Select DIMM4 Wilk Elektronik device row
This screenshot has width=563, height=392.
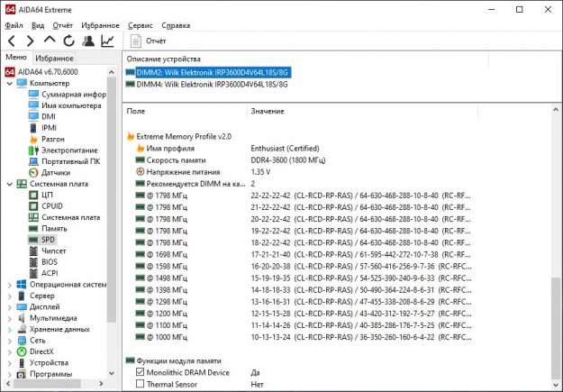point(212,85)
